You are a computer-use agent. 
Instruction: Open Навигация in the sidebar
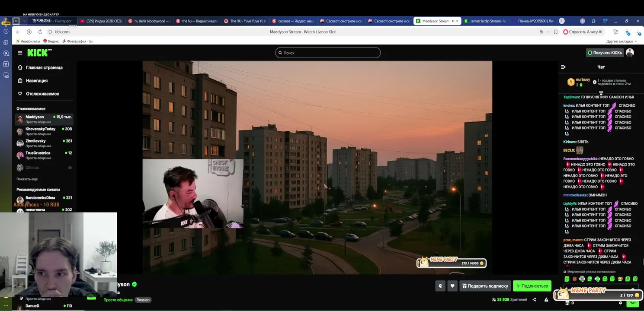pyautogui.click(x=33, y=81)
